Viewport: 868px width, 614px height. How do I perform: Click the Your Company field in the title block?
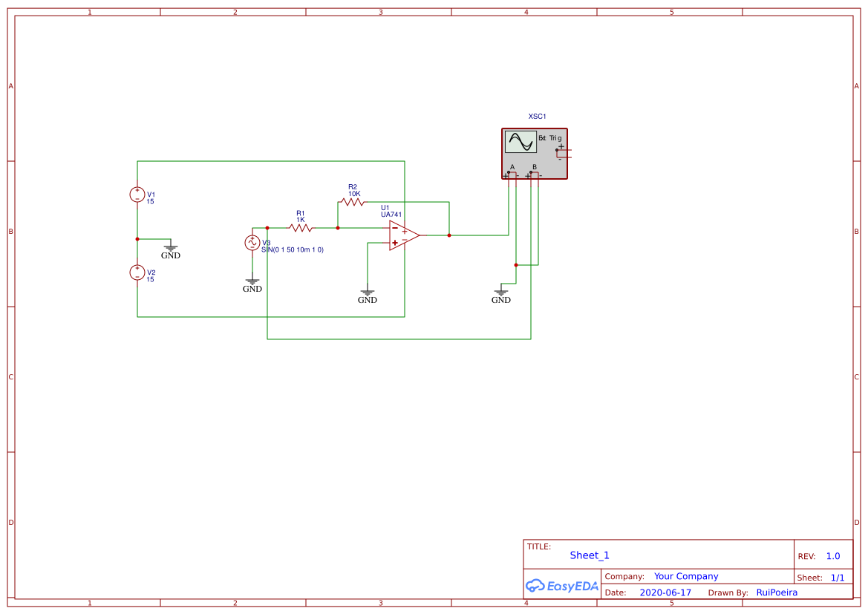[x=685, y=575]
